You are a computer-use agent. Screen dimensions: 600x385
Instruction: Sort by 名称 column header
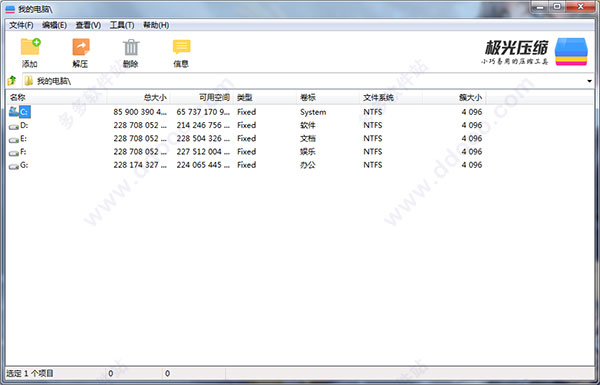tap(57, 98)
